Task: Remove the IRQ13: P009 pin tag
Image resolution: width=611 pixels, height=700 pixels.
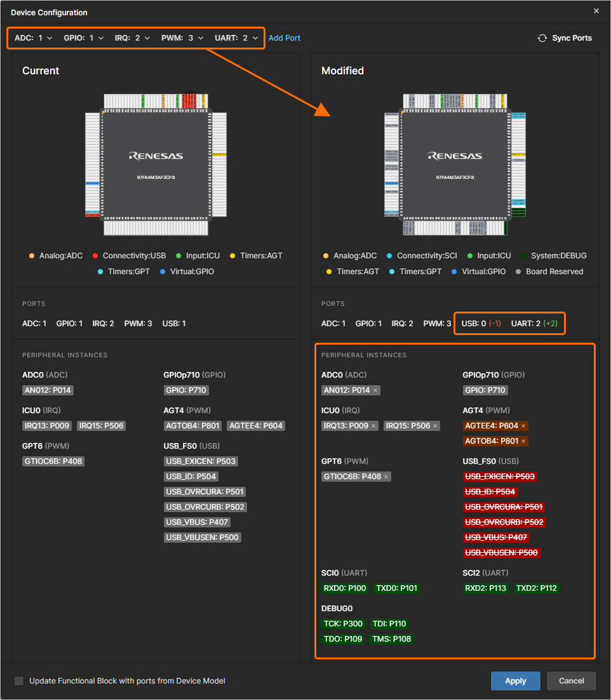Action: [x=374, y=426]
